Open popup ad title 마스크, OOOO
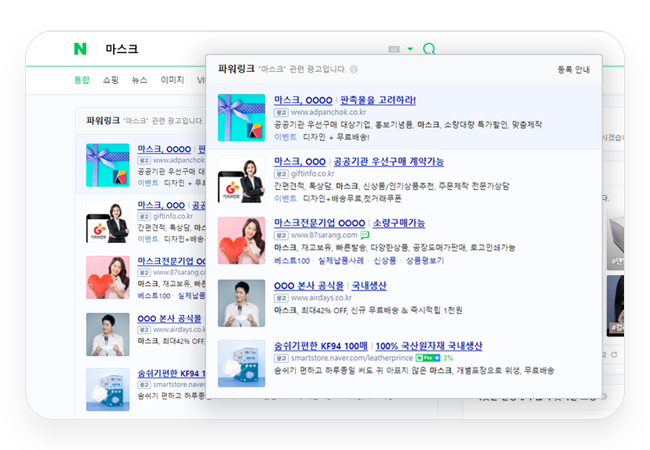The image size is (650, 450). (303, 100)
